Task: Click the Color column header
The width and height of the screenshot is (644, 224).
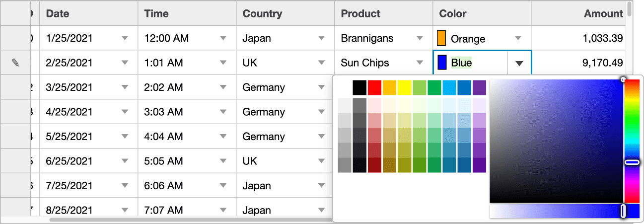Action: [x=482, y=13]
